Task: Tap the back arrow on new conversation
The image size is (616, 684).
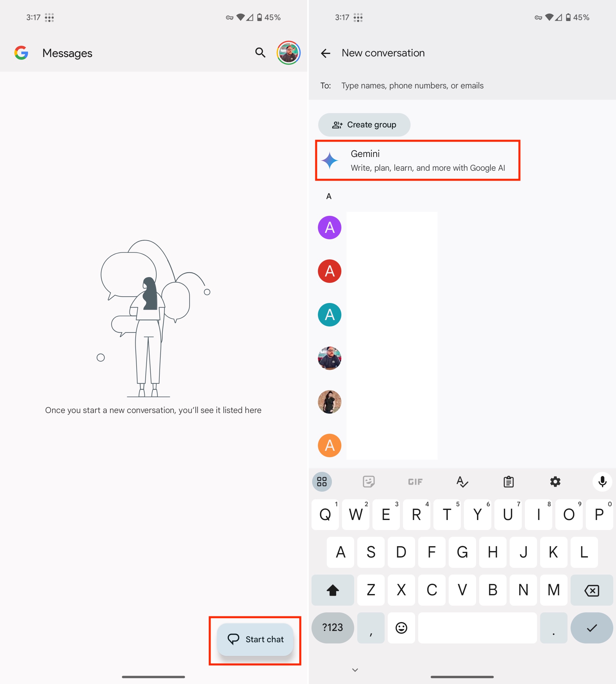Action: tap(326, 53)
